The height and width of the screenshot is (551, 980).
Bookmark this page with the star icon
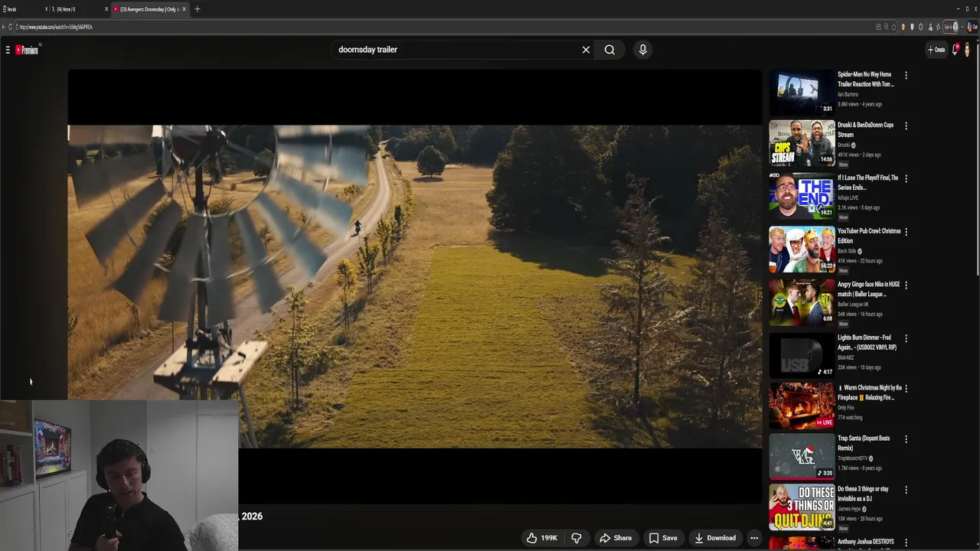(x=894, y=27)
